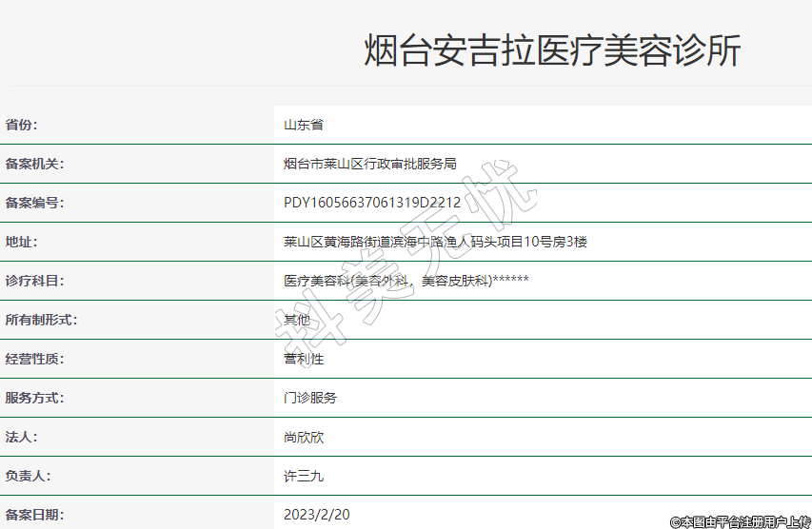Select 烟台市莱山区行政审批服务局 text

369,164
